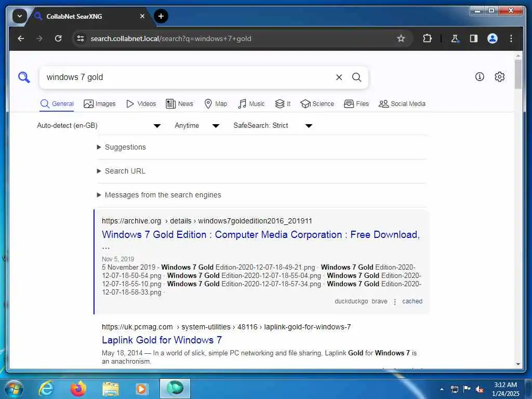Click the scrollbar down arrow
532x399 pixels.
(518, 364)
